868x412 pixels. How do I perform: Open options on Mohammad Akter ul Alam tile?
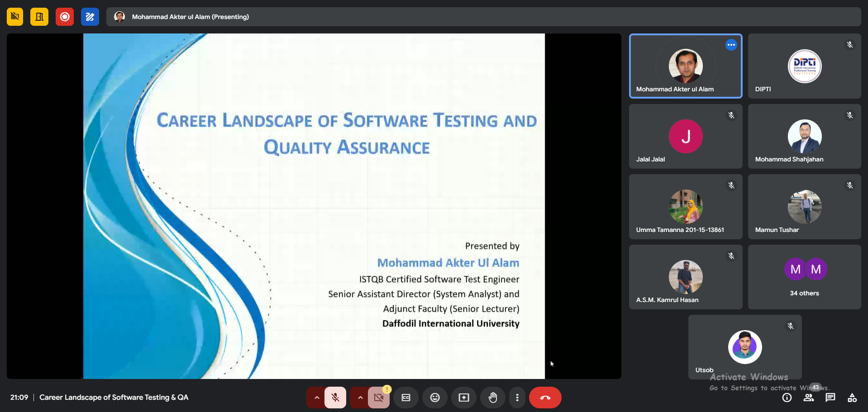pyautogui.click(x=731, y=45)
